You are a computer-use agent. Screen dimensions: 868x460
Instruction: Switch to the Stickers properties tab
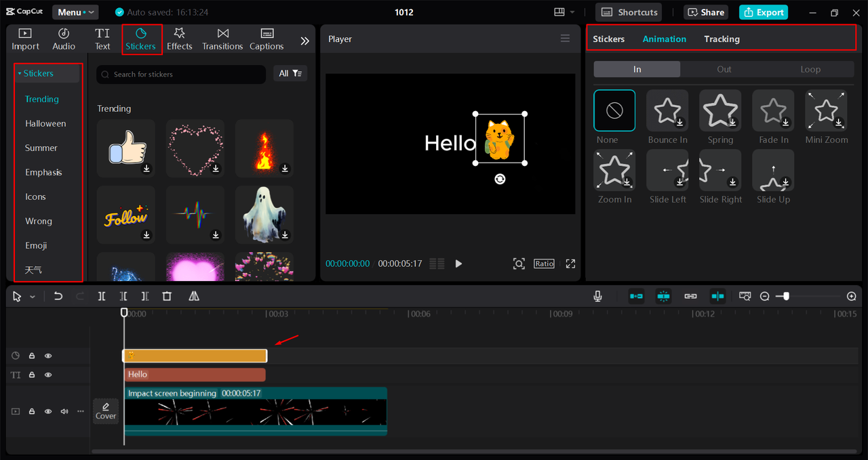click(609, 39)
